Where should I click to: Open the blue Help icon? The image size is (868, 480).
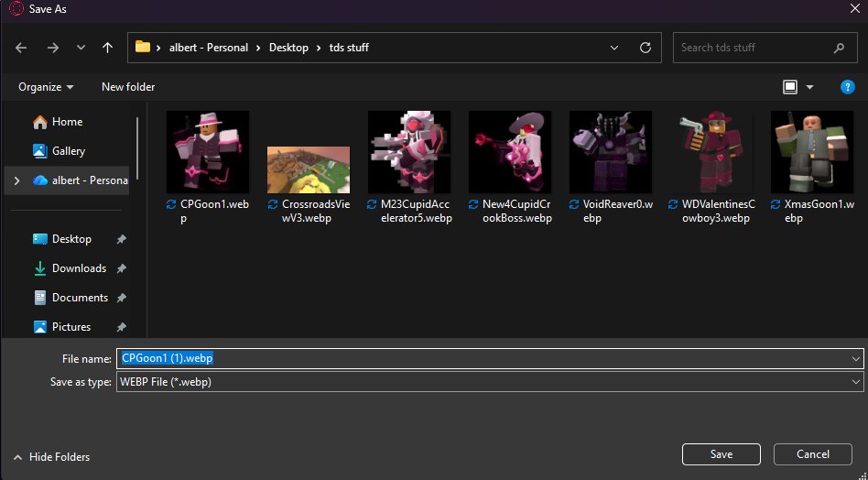click(847, 87)
